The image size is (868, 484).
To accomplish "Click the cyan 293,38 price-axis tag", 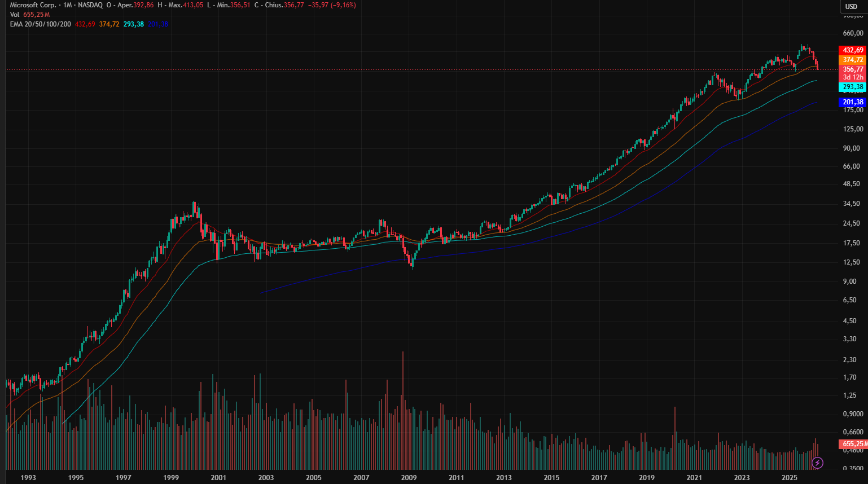I will click(x=853, y=87).
